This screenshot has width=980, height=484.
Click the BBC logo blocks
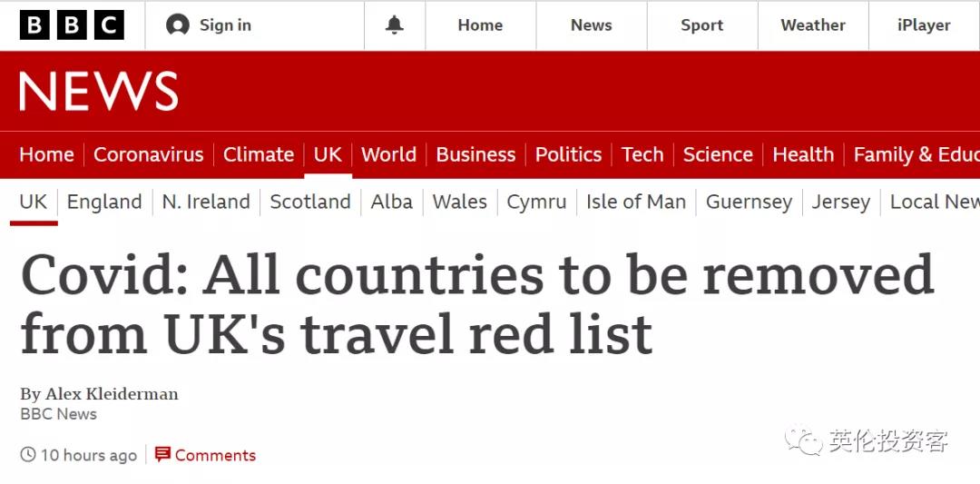point(72,25)
